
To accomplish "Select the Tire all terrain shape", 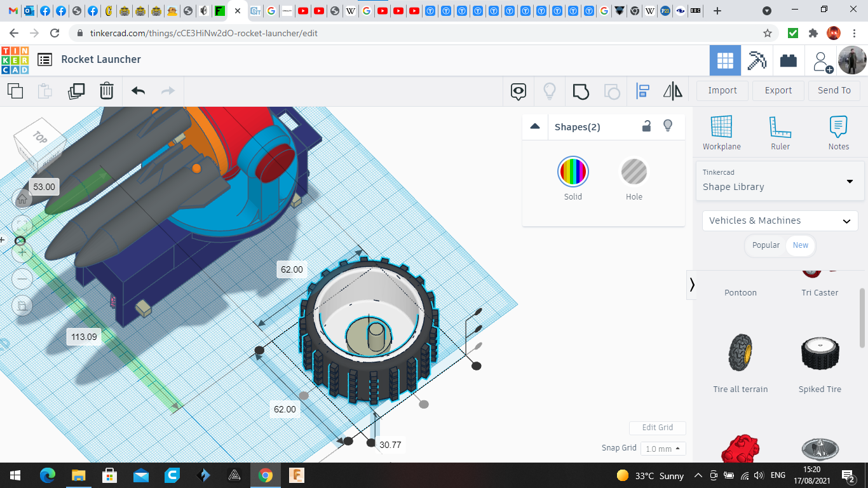I will pyautogui.click(x=741, y=363).
